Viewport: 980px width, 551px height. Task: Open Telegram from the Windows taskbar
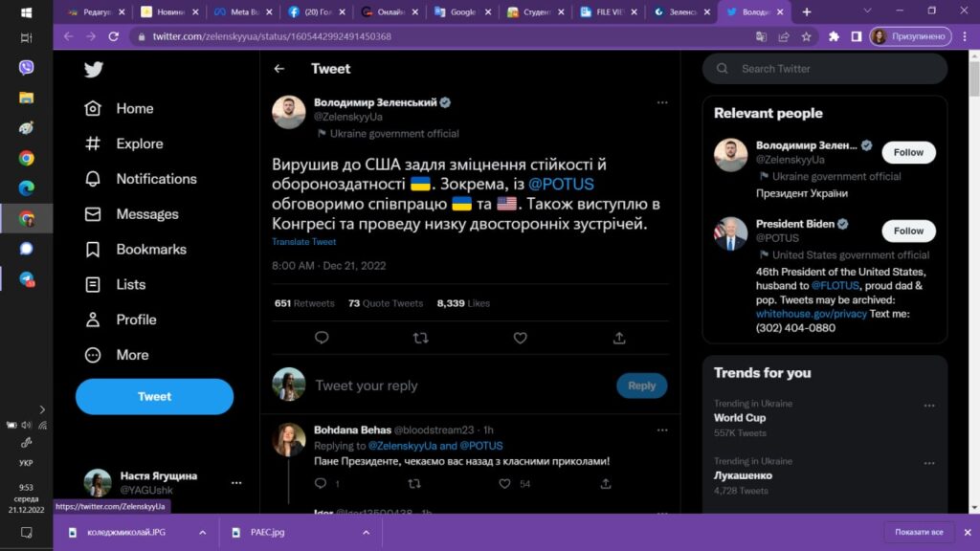click(27, 279)
